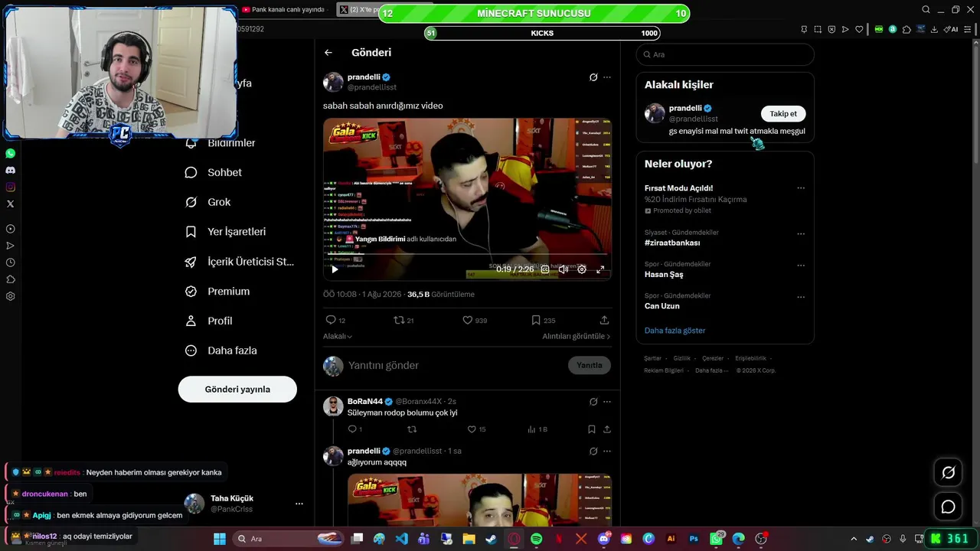Open WhatsApp in browser sidebar
The image size is (980, 551).
coord(10,154)
